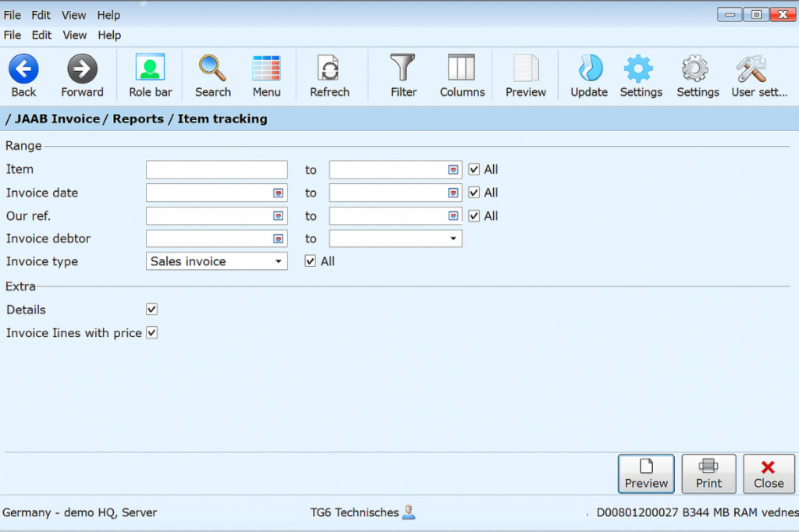The height and width of the screenshot is (532, 799).
Task: Open the View menu
Action: pos(74,35)
